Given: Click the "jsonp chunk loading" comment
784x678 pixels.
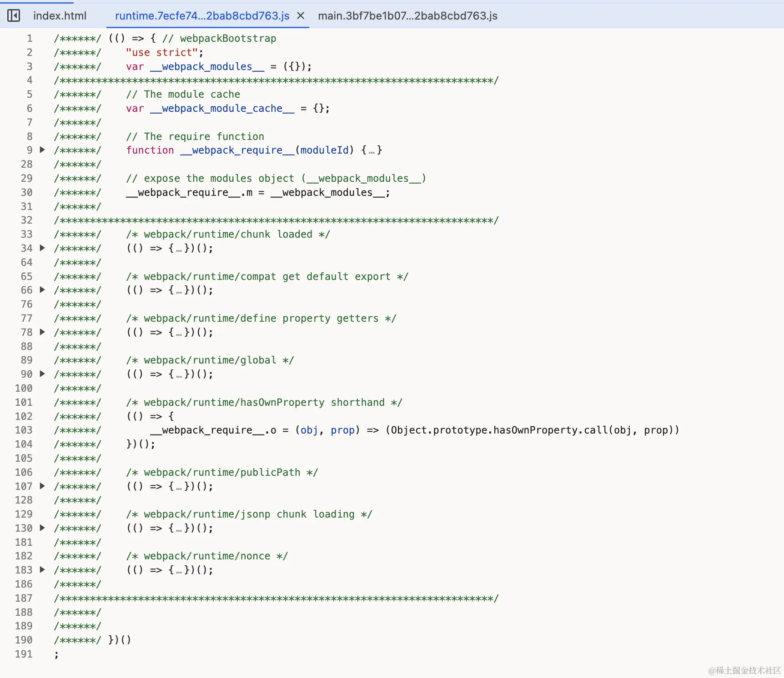Looking at the screenshot, I should pos(249,514).
